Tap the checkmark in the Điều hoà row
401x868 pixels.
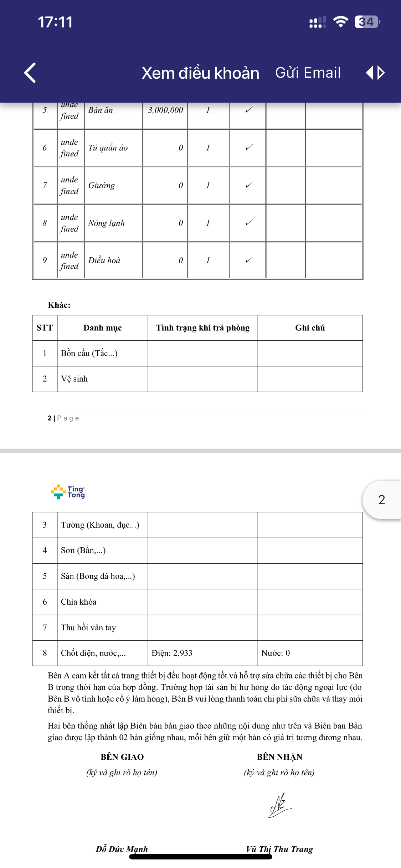pos(249,260)
